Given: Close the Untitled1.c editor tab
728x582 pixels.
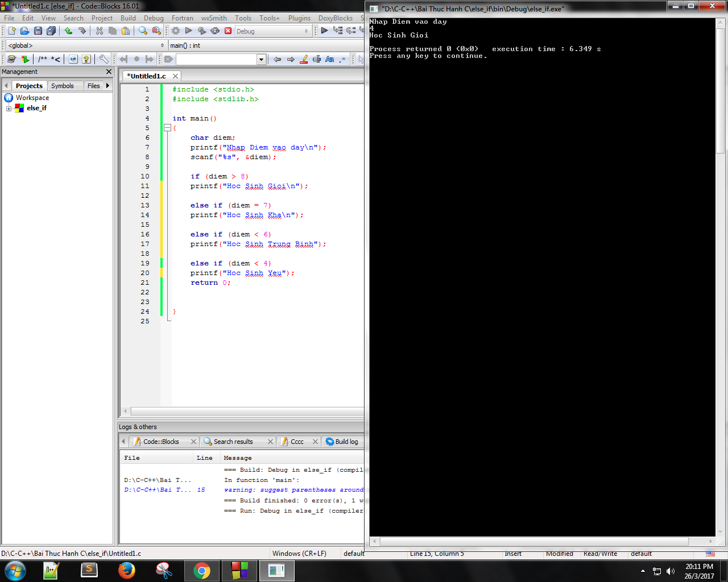Looking at the screenshot, I should click(x=175, y=76).
